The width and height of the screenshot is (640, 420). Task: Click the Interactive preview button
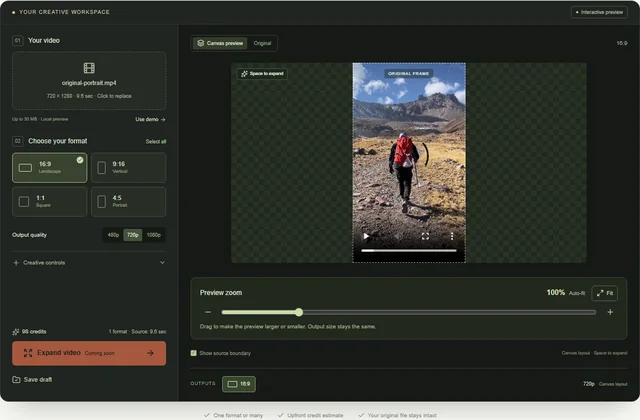(x=599, y=12)
